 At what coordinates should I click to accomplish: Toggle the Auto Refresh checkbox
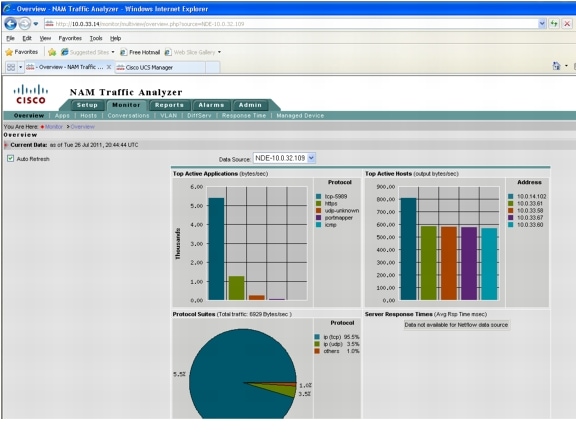pos(10,158)
